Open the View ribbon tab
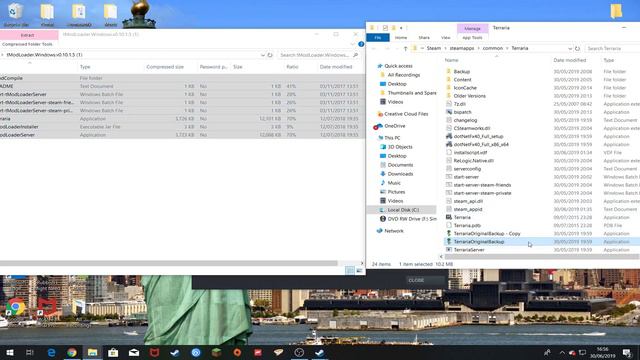Screen dimensions: 640x360 [x=446, y=38]
